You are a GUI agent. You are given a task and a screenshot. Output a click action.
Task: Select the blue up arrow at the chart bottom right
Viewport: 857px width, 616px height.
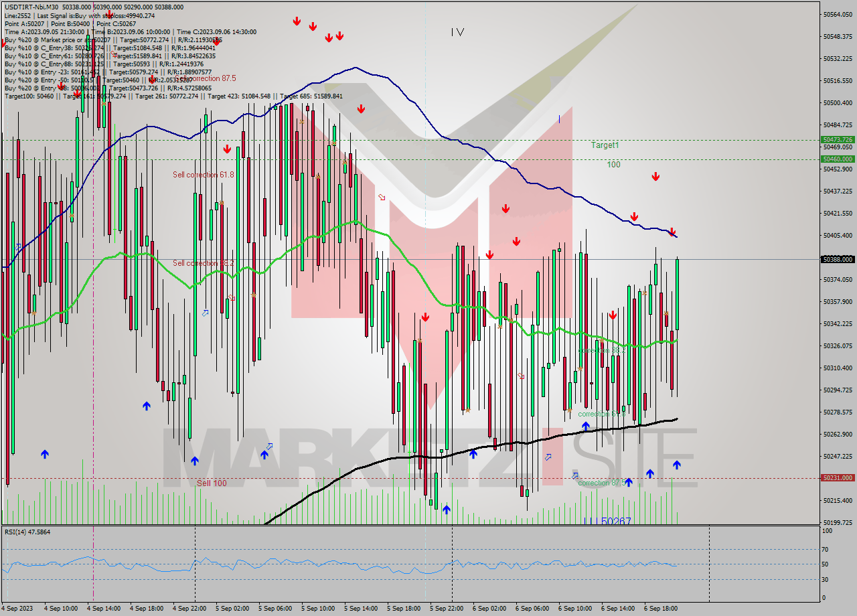coord(677,464)
